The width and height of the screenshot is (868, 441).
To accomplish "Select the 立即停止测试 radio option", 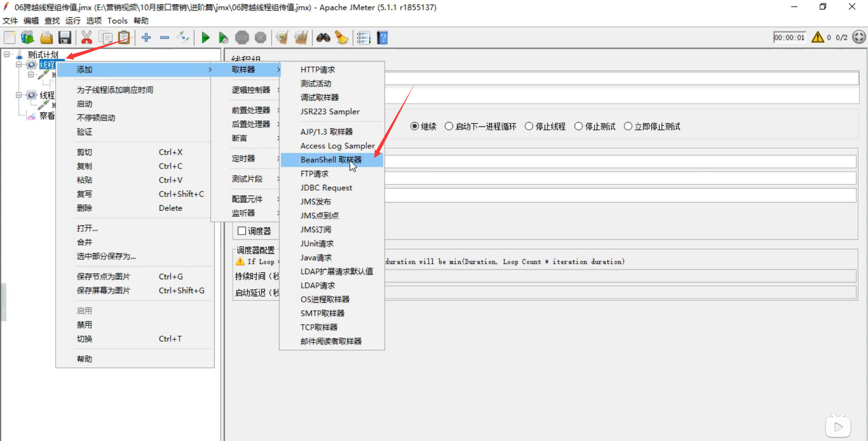I will [x=628, y=127].
